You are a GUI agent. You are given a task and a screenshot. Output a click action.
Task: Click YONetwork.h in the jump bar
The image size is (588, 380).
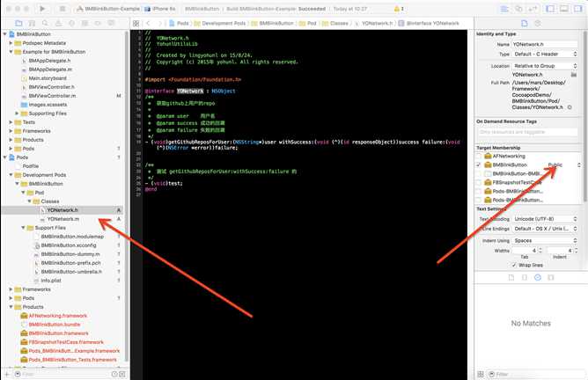coord(373,23)
